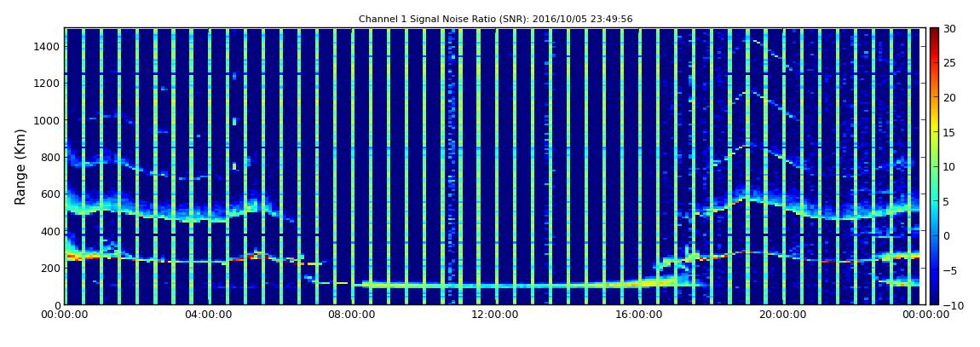The height and width of the screenshot is (347, 980).
Task: Click the 200 range tick label
Action: coord(50,268)
